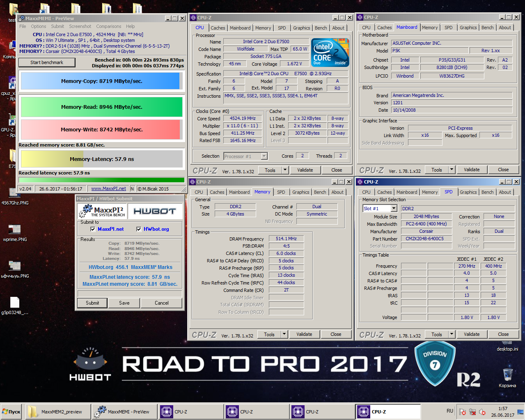Click the Memory-Write 8742 MByte/sec bar

click(x=101, y=129)
